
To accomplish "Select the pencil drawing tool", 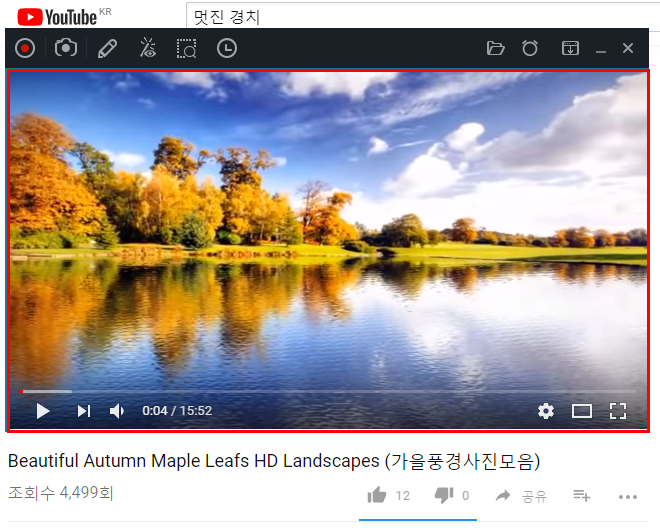I will pyautogui.click(x=107, y=48).
